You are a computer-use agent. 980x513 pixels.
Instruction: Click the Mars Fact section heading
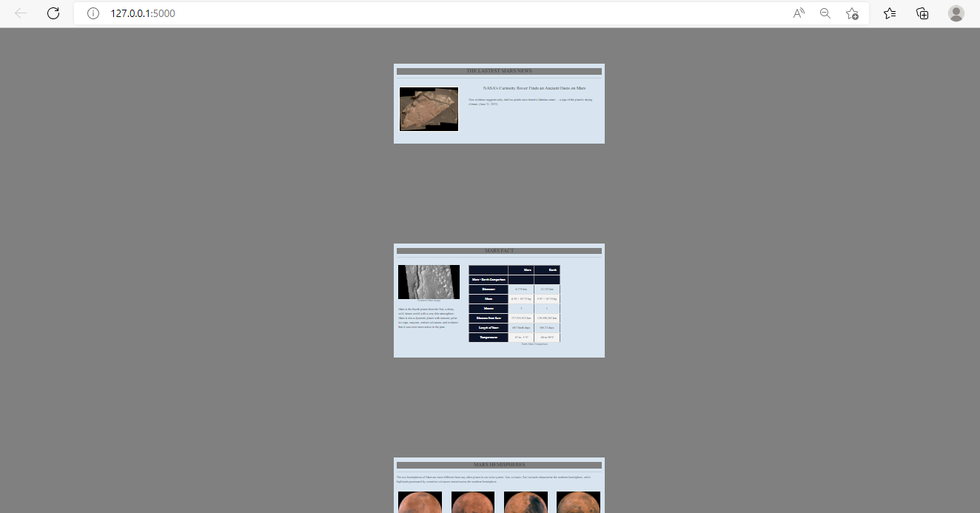(499, 251)
